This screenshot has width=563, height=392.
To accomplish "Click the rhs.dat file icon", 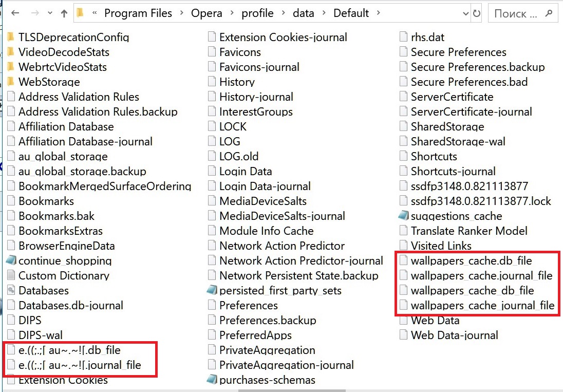I will coord(403,36).
